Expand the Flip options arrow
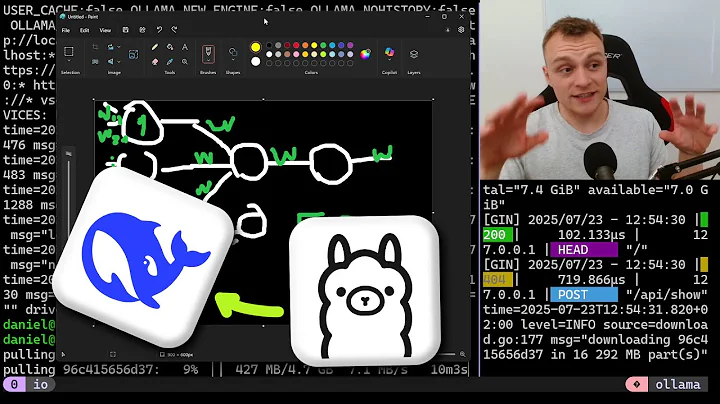Screen dimensions: 720x404 [118, 62]
